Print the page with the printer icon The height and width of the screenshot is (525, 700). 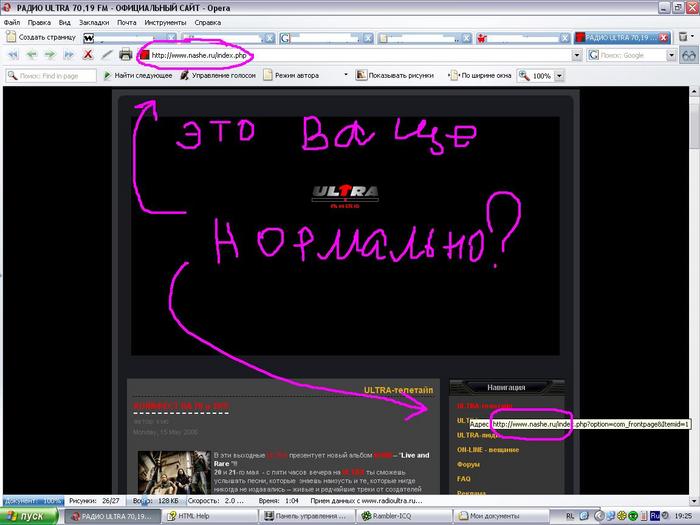(x=125, y=55)
